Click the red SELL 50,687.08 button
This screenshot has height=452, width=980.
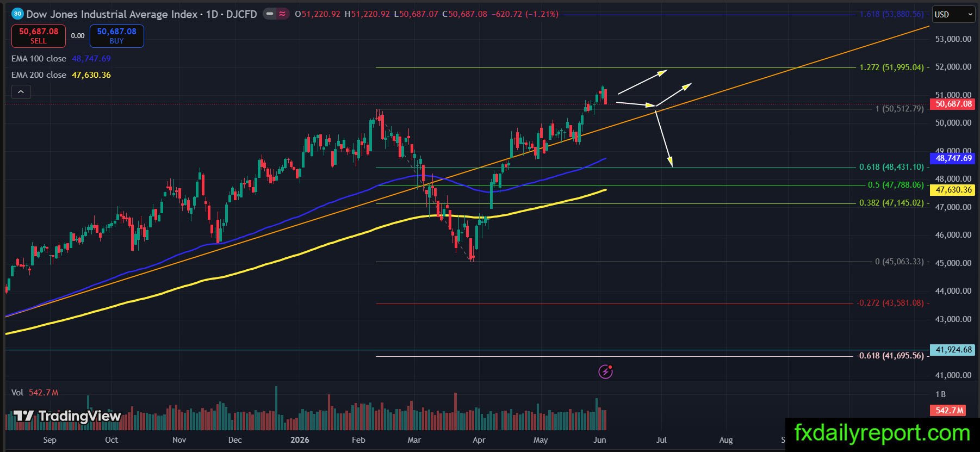coord(39,36)
